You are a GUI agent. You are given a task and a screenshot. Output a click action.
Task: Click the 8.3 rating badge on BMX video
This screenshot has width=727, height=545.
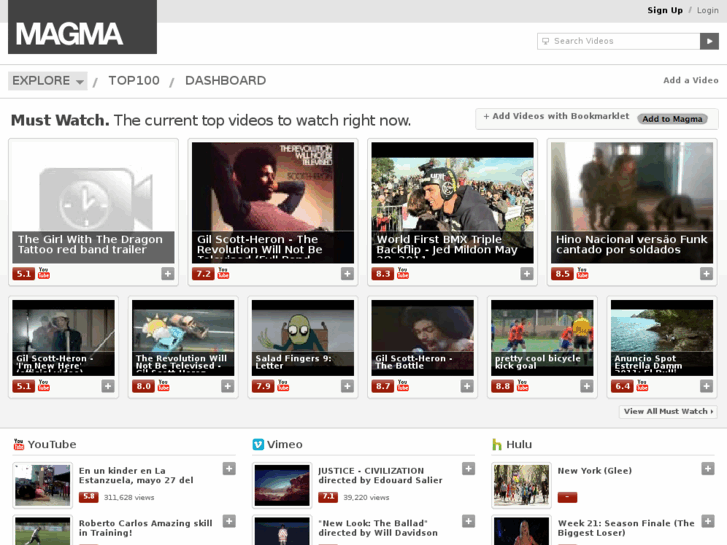(x=383, y=274)
